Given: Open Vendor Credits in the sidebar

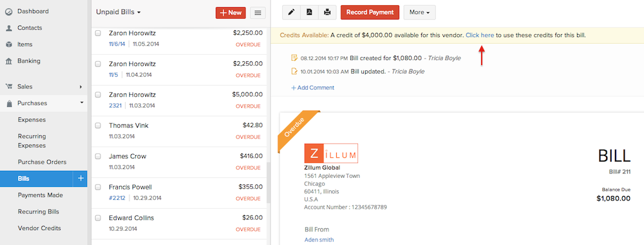Looking at the screenshot, I should point(39,228).
